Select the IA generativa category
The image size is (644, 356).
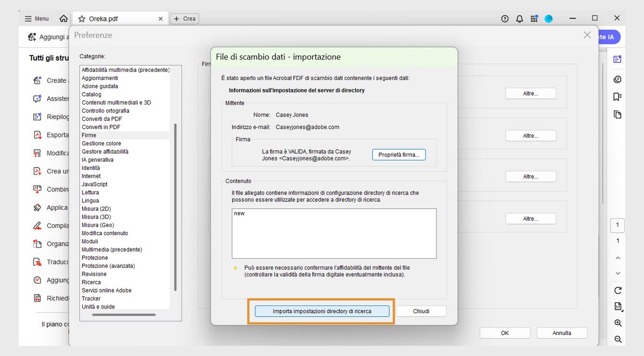(98, 160)
